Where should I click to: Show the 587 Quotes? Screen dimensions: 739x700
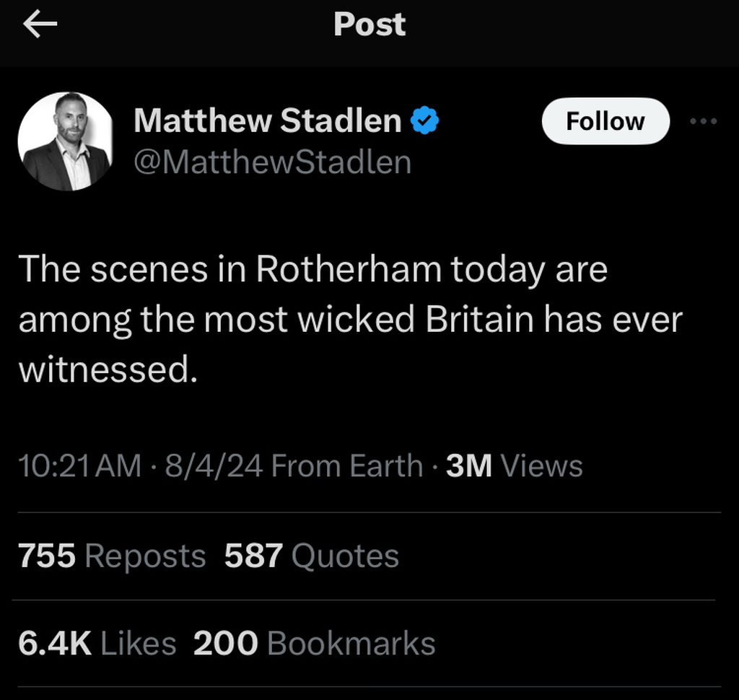tap(311, 556)
